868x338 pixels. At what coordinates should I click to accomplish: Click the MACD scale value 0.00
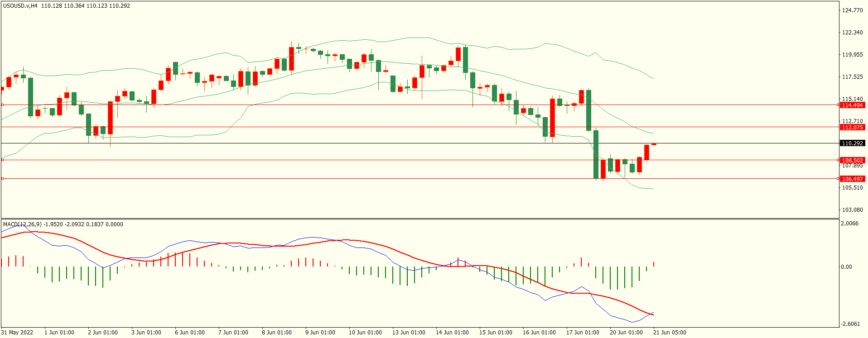point(846,267)
